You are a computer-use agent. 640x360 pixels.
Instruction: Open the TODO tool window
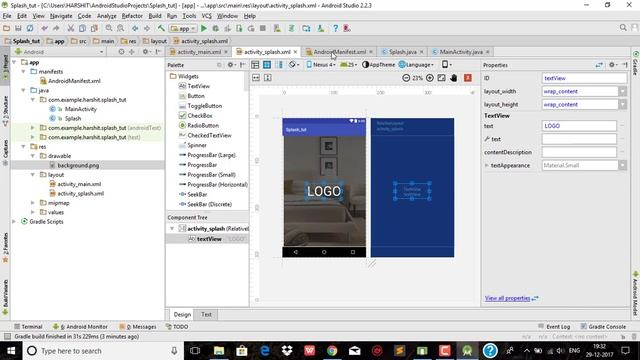(x=177, y=327)
